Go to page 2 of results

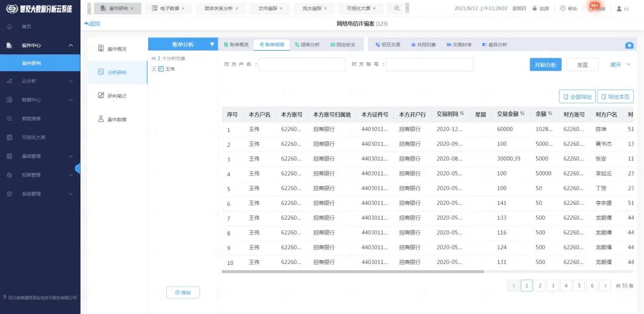[x=540, y=285]
